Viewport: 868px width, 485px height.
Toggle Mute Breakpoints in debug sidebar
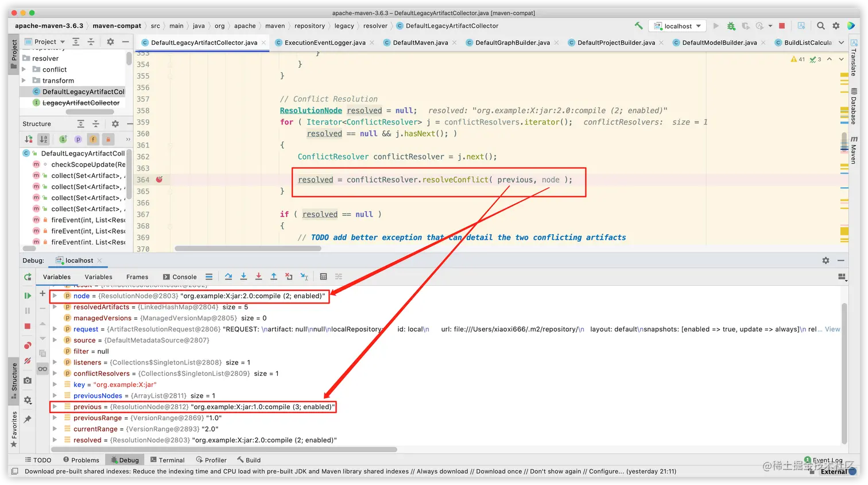tap(28, 361)
